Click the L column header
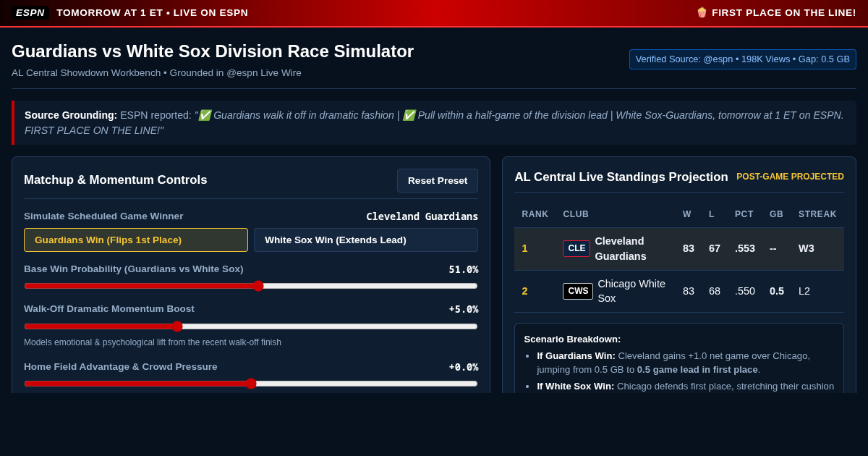 (712, 214)
